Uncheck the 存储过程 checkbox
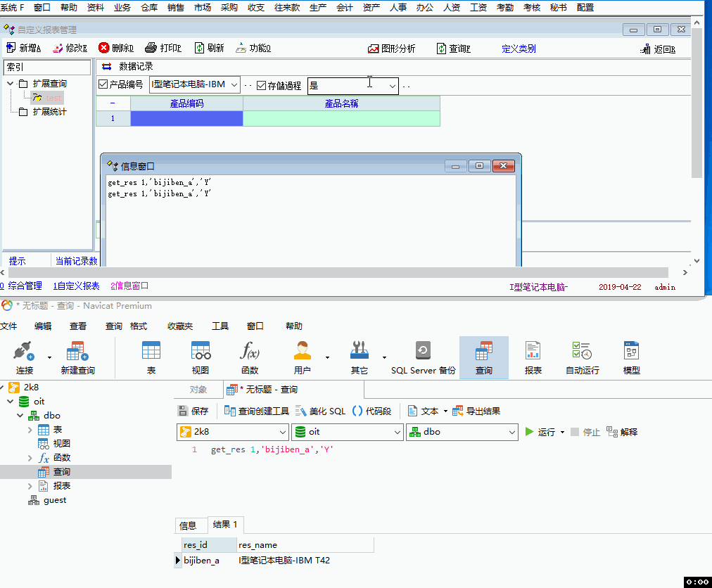 click(x=262, y=86)
